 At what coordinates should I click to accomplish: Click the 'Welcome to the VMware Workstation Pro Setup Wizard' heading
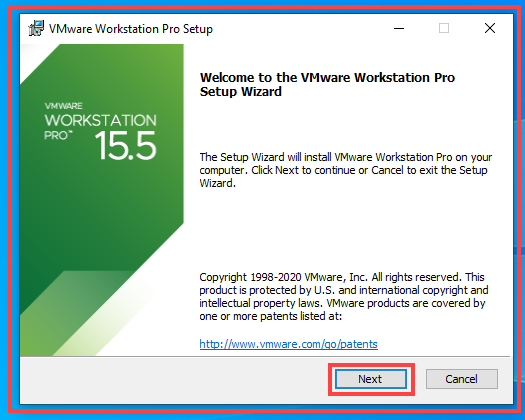(x=327, y=84)
